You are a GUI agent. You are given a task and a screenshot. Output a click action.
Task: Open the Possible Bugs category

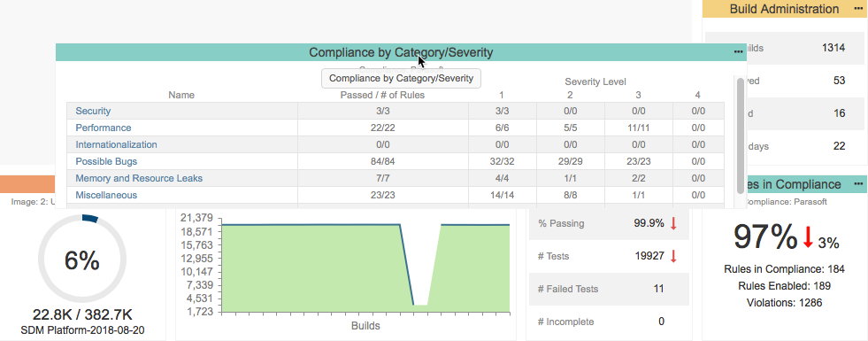click(x=106, y=161)
